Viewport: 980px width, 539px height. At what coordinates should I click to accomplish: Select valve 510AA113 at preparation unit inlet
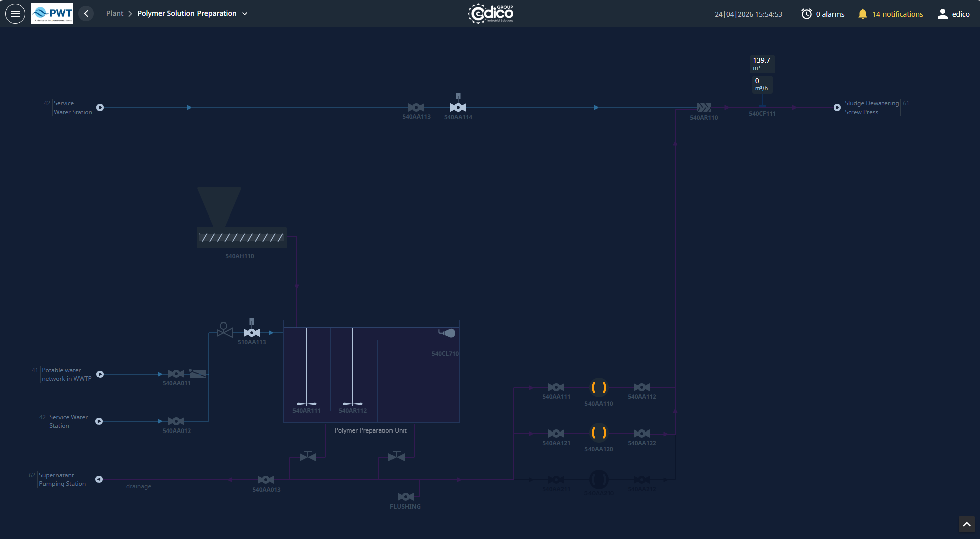[x=252, y=332]
